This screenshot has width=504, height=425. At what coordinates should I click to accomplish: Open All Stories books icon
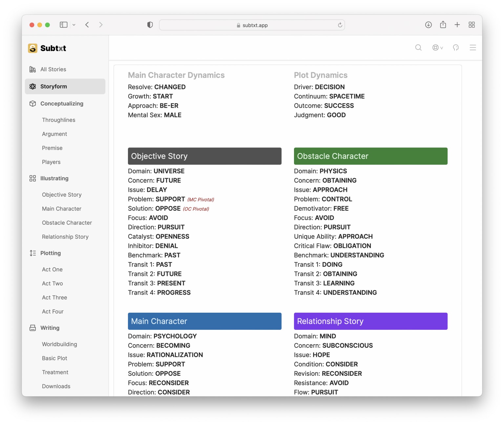point(32,69)
